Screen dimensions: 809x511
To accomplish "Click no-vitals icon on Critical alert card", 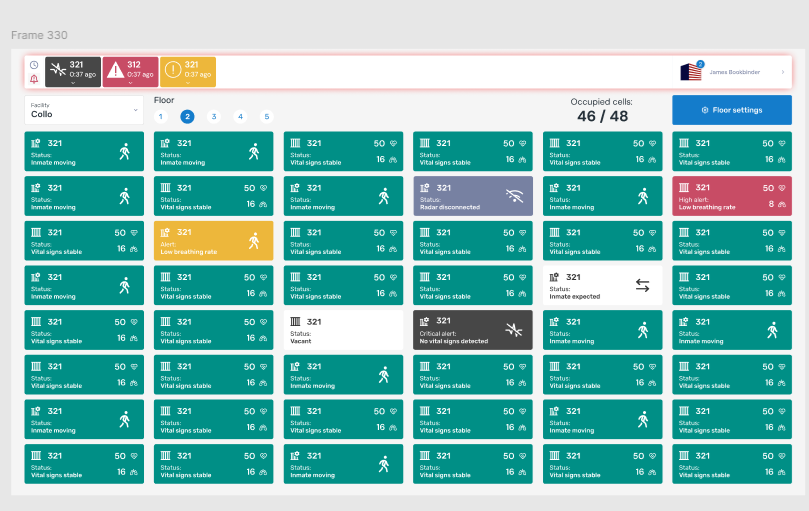I will [514, 330].
